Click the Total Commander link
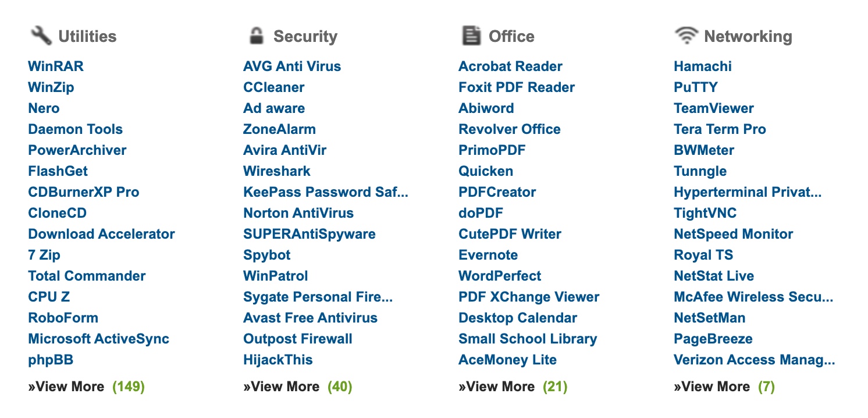 pos(87,276)
